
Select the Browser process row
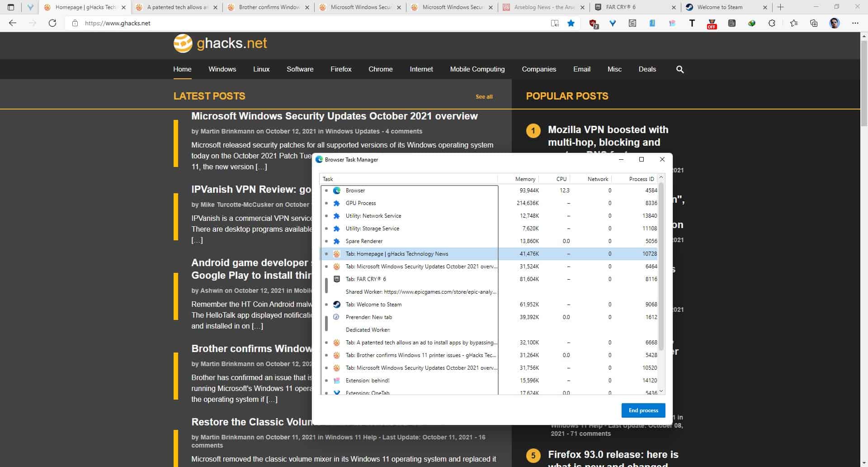489,191
